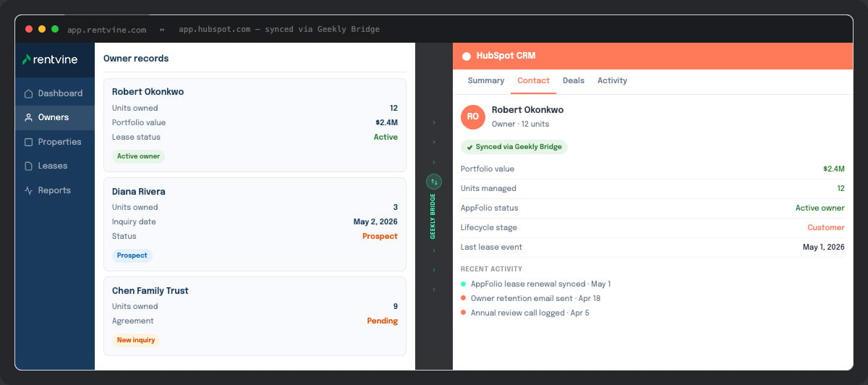Go to Properties in the sidebar
The height and width of the screenshot is (385, 868).
[x=55, y=142]
